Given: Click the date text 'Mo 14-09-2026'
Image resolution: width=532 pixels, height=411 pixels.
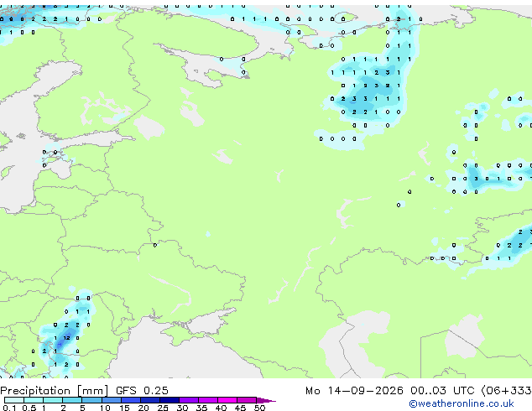Looking at the screenshot, I should 354,391.
